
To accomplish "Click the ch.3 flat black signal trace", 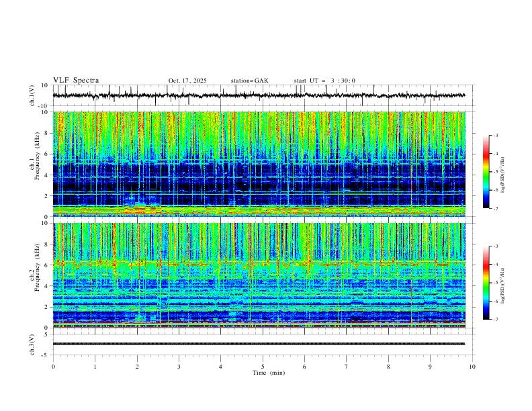I will coord(259,344).
